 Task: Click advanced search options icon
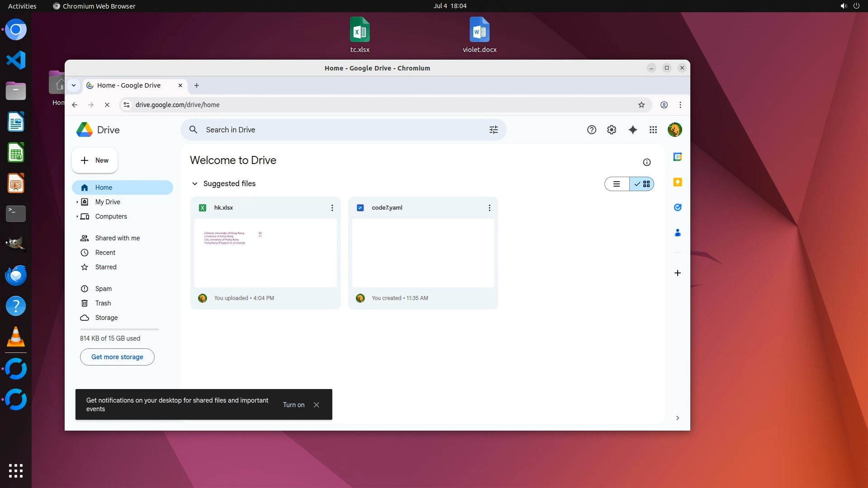(493, 130)
